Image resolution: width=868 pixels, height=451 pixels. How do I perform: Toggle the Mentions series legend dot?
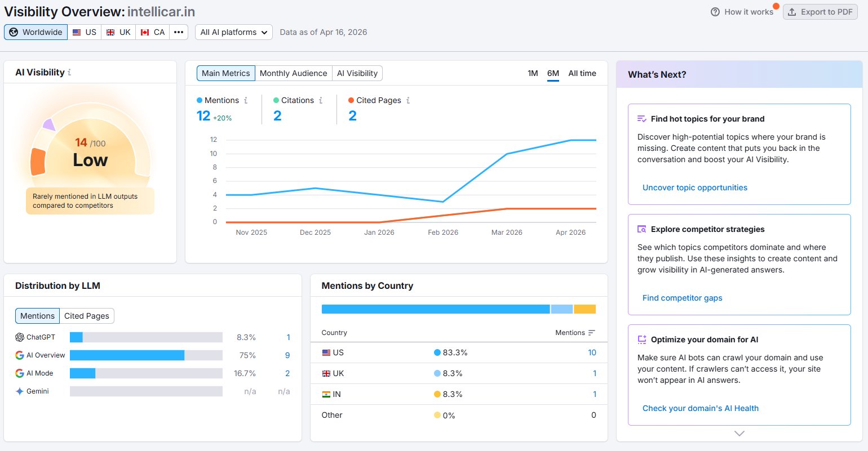pyautogui.click(x=200, y=100)
